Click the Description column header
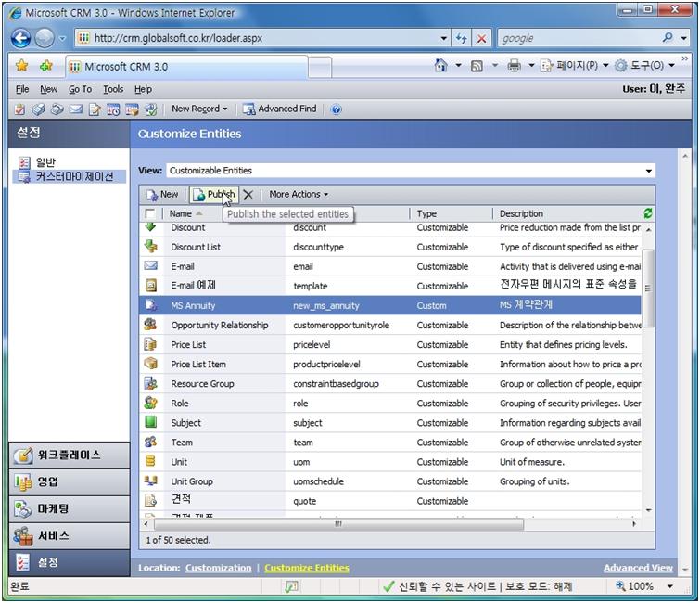The width and height of the screenshot is (700, 603). point(521,213)
